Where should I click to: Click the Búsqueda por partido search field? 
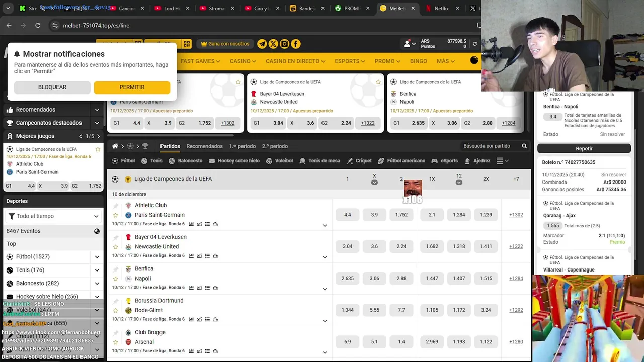[x=486, y=146]
